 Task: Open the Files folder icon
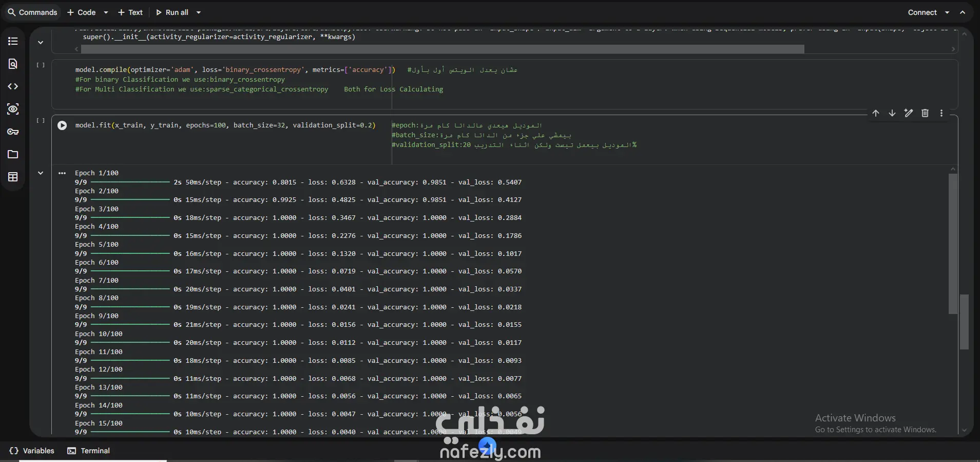tap(13, 154)
